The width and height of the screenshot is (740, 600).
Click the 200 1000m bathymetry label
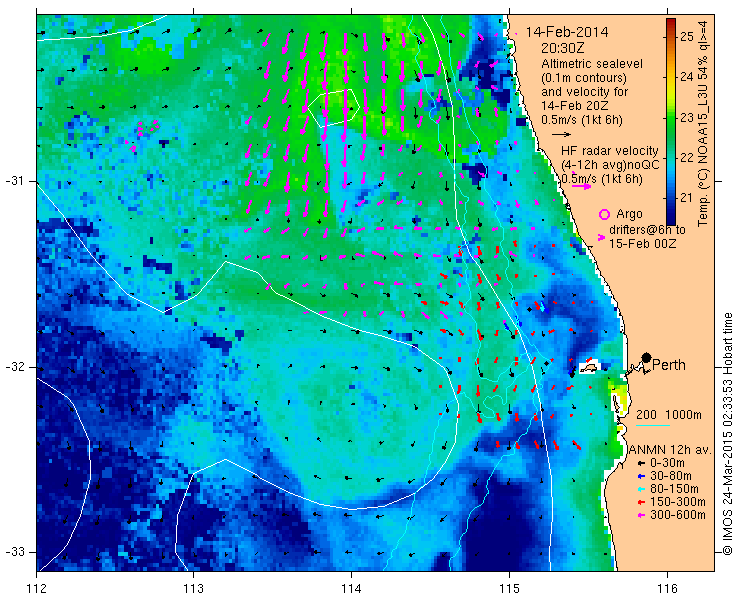click(x=669, y=415)
